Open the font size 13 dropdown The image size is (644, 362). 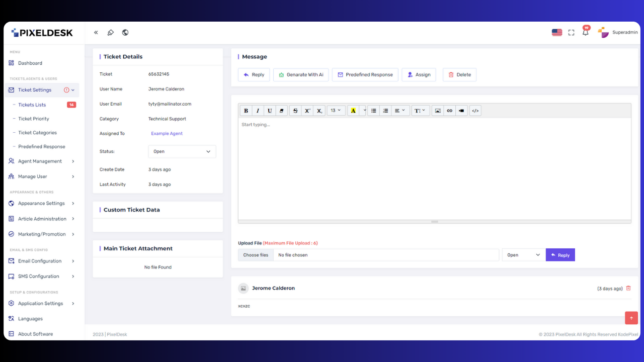[336, 111]
